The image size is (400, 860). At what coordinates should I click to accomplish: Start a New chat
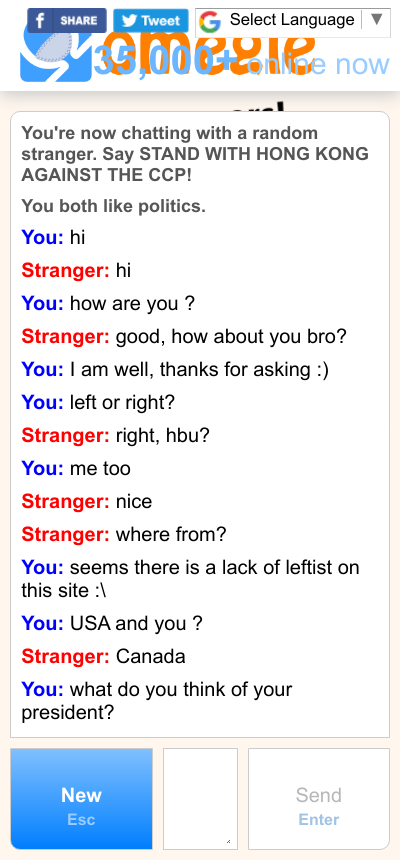point(81,799)
